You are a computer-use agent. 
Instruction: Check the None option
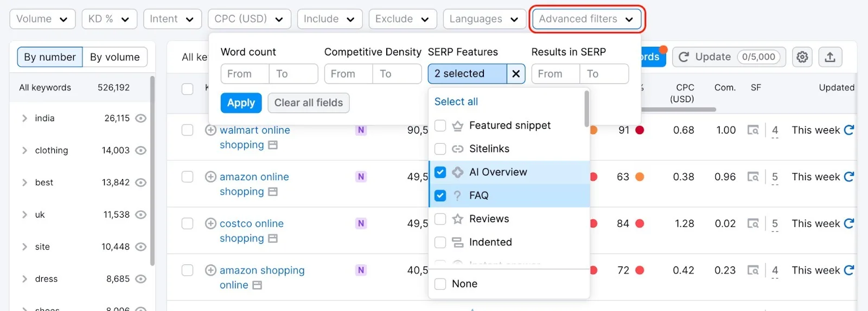pyautogui.click(x=441, y=284)
